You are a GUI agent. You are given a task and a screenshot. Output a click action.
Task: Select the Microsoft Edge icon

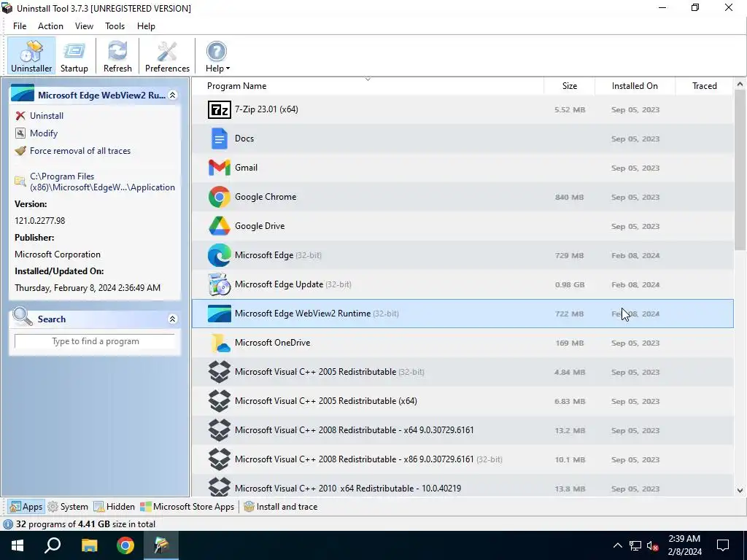pyautogui.click(x=219, y=255)
